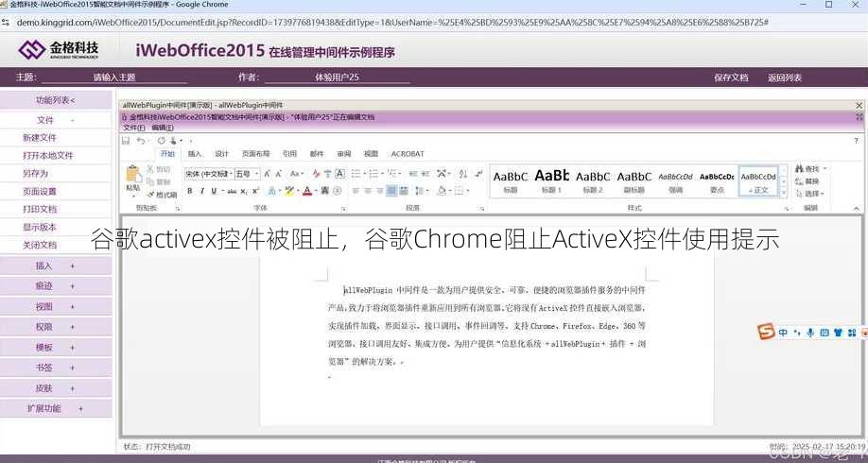Viewport: 868px width, 463px height.
Task: Click the Numbering list icon
Action: pyautogui.click(x=373, y=173)
